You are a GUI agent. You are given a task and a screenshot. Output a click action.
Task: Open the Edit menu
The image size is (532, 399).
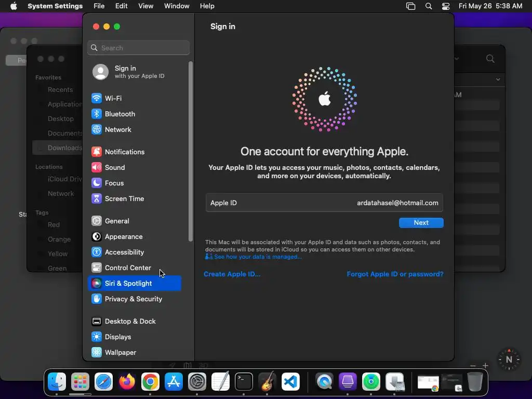121,6
